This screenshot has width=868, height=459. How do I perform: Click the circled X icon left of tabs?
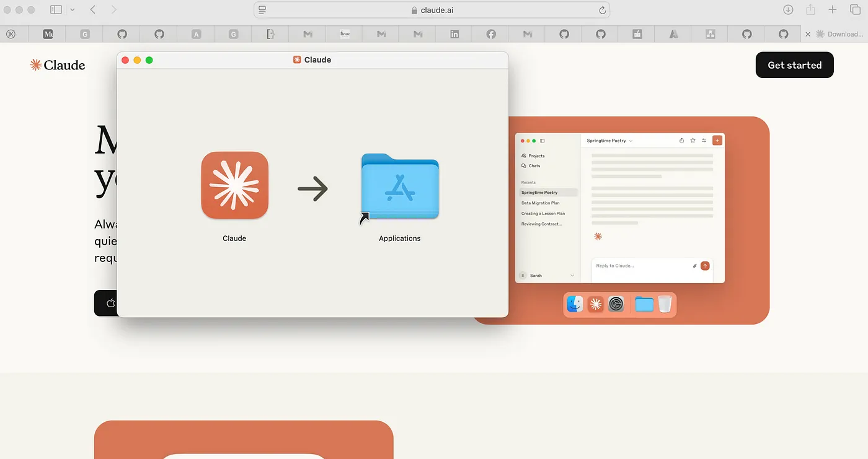pyautogui.click(x=11, y=34)
